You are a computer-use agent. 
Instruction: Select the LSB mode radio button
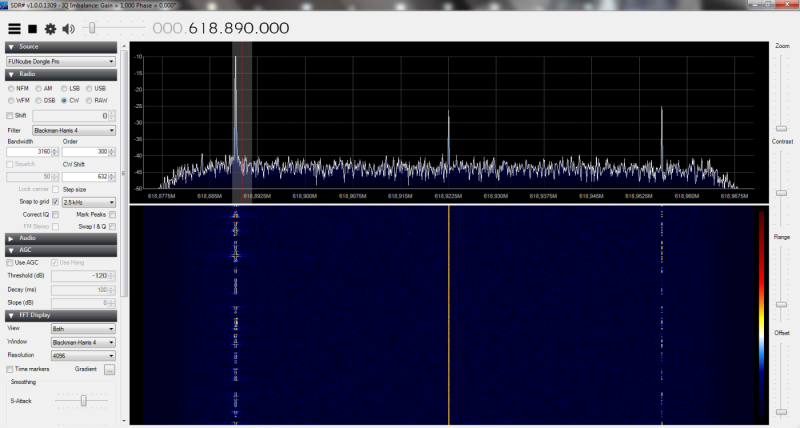pos(64,89)
